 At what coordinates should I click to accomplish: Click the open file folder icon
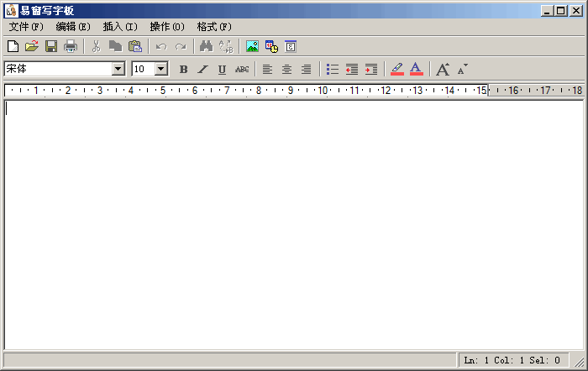click(32, 46)
